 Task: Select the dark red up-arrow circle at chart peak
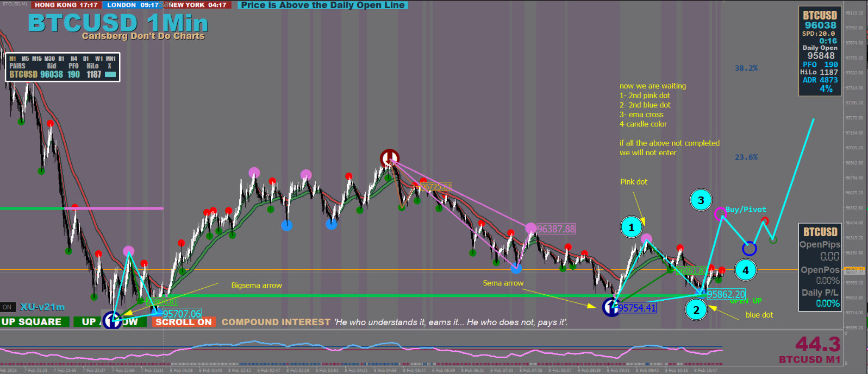pyautogui.click(x=390, y=159)
